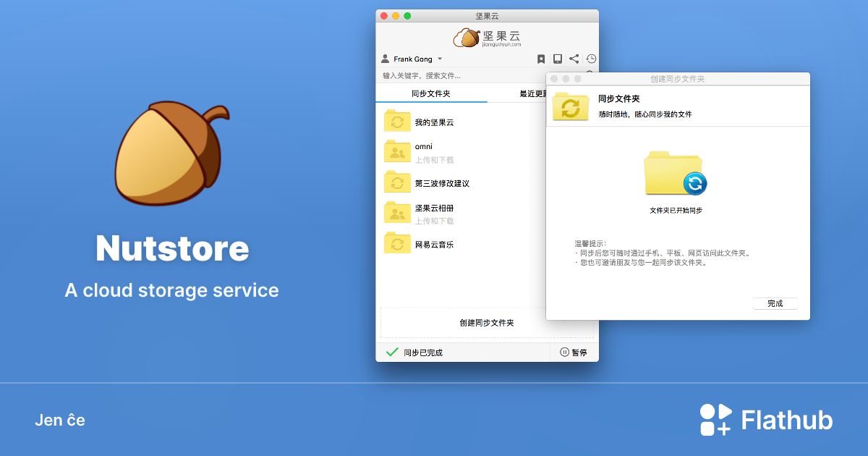Click the omni shared folder icon
This screenshot has width=868, height=456.
click(396, 152)
